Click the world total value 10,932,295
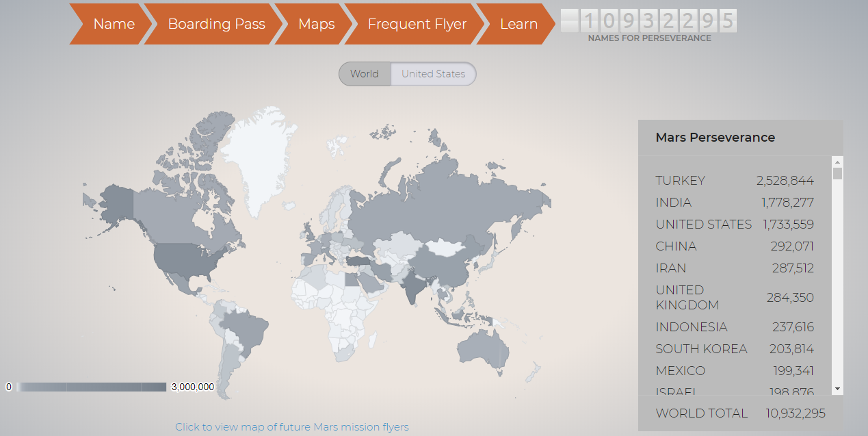The image size is (868, 436). tap(796, 413)
